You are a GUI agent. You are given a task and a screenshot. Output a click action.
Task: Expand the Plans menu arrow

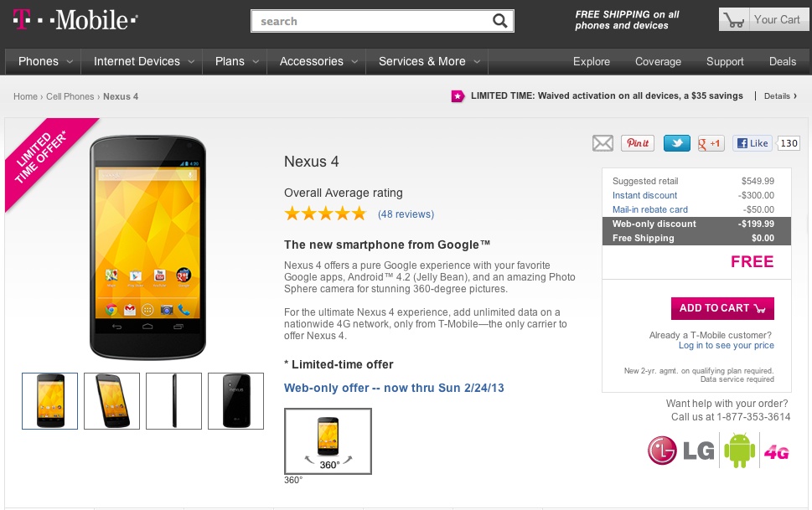(x=256, y=62)
